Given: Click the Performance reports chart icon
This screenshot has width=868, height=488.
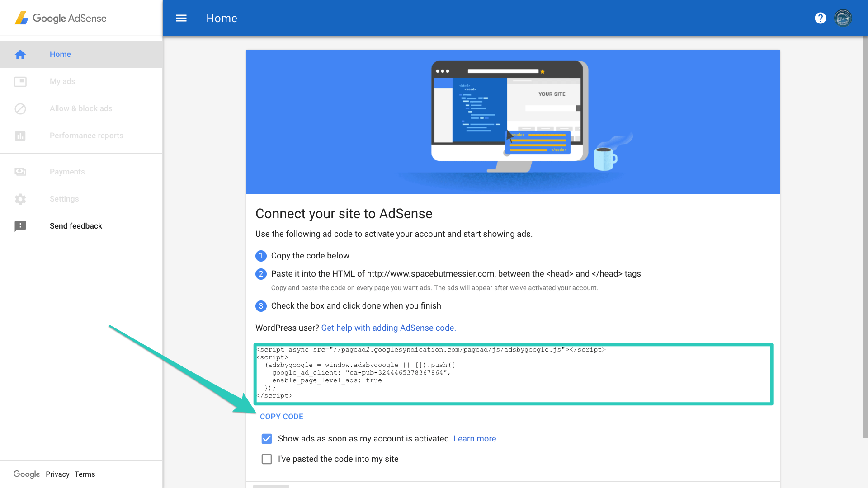Looking at the screenshot, I should point(20,136).
